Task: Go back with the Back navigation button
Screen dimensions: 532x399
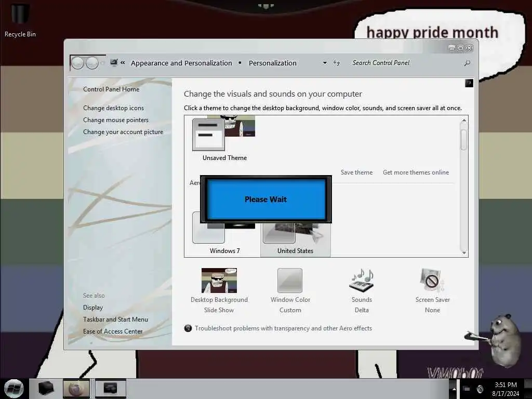Action: (78, 63)
